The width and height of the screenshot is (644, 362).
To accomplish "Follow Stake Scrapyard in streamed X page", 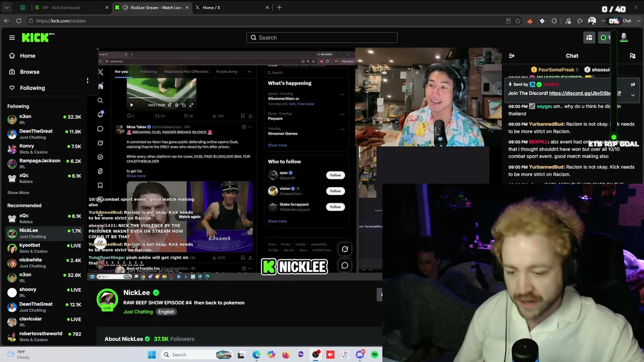I will [x=336, y=207].
